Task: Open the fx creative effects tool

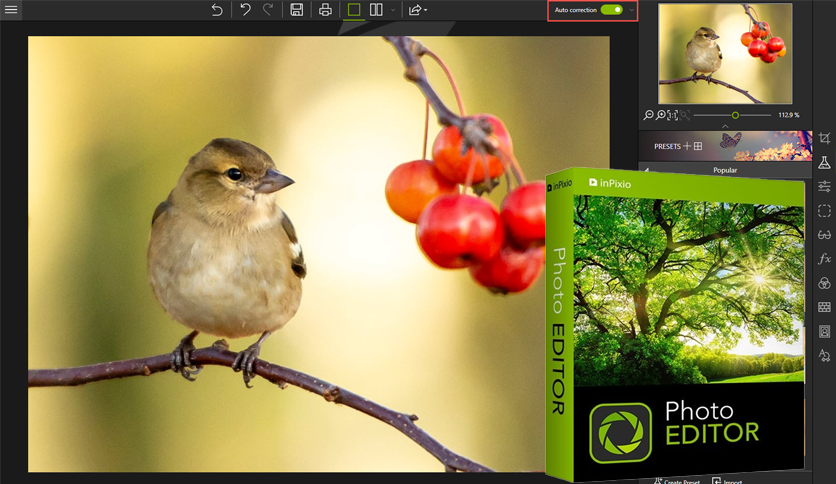Action: (x=824, y=259)
